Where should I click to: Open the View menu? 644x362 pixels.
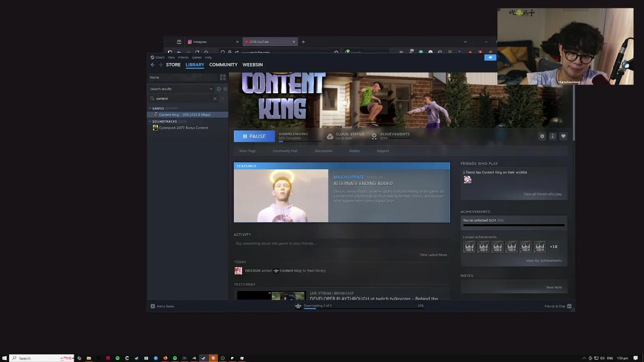point(171,57)
